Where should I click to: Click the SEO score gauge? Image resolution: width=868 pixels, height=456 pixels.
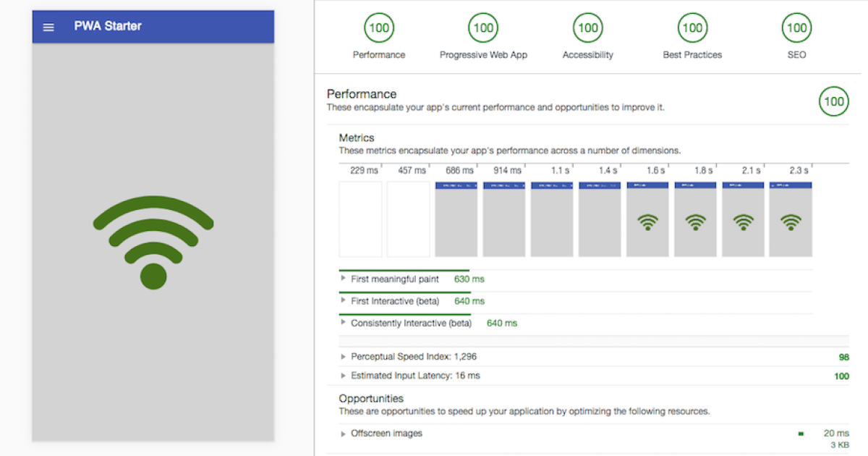tap(796, 28)
